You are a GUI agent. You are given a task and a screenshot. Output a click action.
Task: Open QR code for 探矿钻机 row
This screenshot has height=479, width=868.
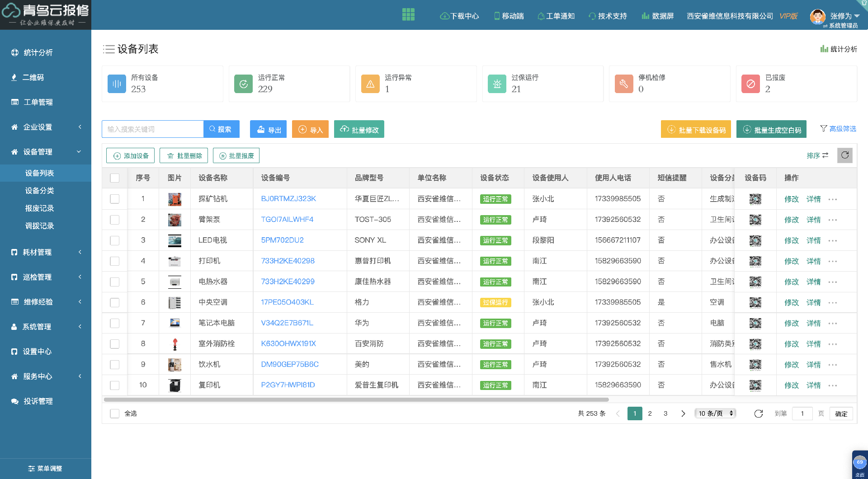[x=755, y=199]
